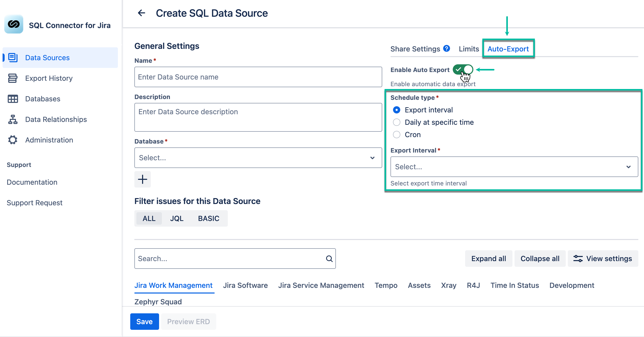Switch filter mode to BASIC
Viewport: 644px width, 337px height.
tap(209, 218)
